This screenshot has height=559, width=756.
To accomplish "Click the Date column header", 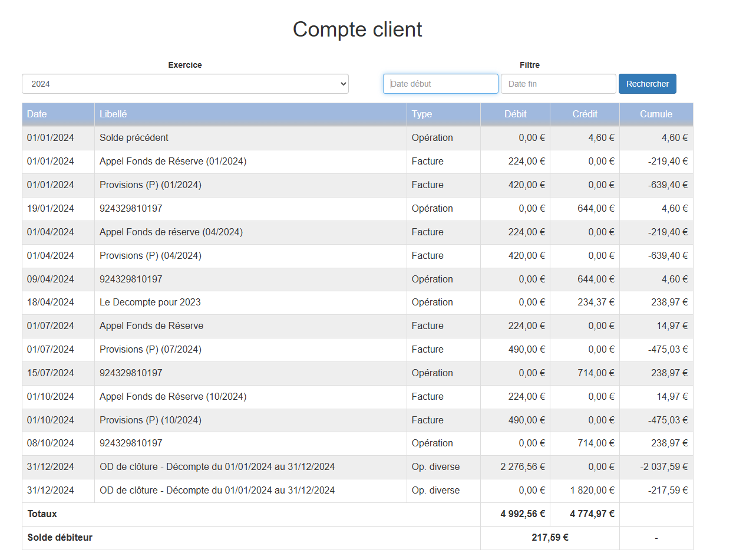I will click(x=37, y=114).
